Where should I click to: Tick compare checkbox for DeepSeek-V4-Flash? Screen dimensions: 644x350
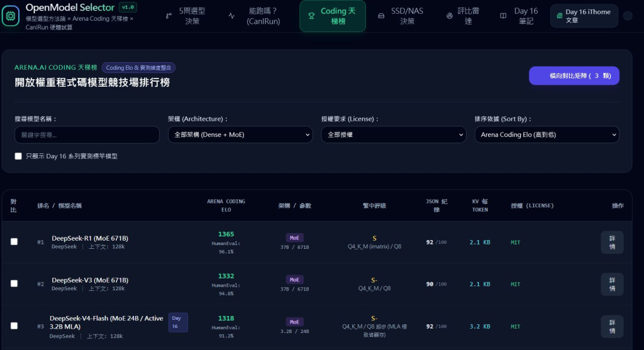click(x=14, y=325)
